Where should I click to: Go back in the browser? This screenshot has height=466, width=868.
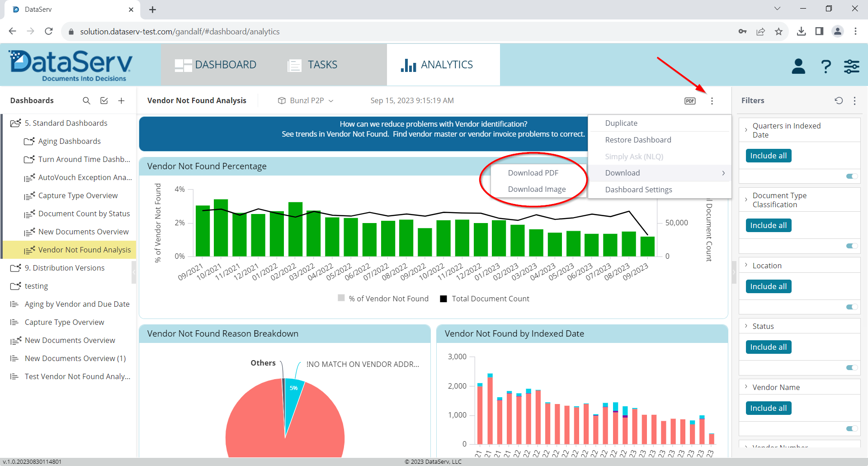point(13,31)
